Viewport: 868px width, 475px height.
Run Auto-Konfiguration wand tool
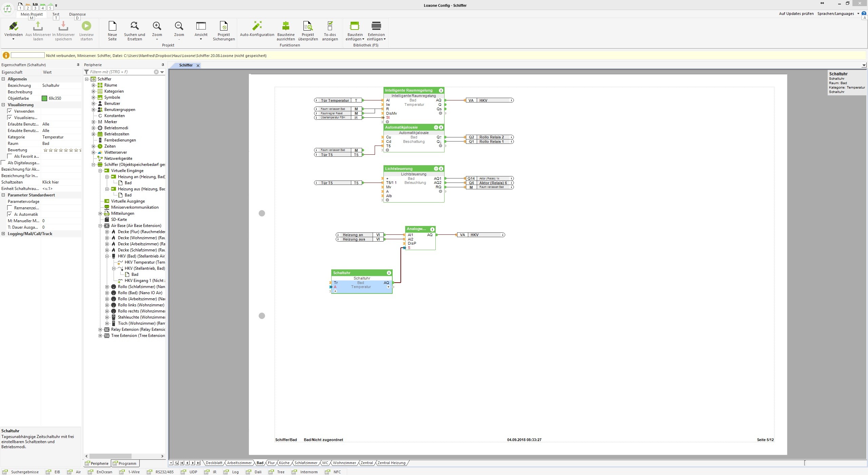click(257, 26)
